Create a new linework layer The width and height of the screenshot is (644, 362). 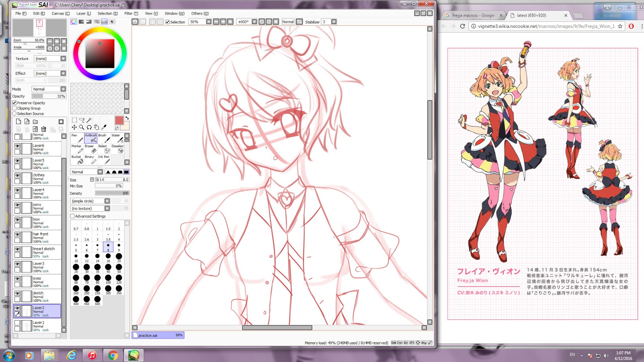tap(27, 121)
